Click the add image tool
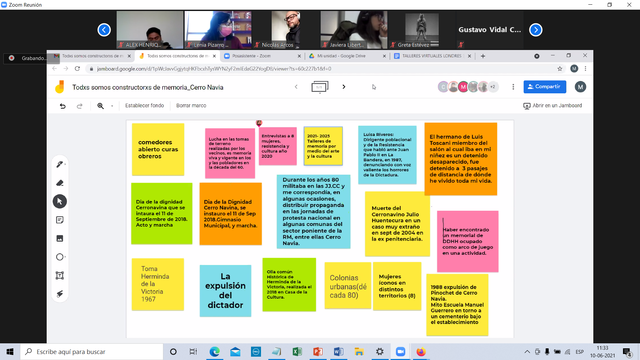 pos(60,238)
